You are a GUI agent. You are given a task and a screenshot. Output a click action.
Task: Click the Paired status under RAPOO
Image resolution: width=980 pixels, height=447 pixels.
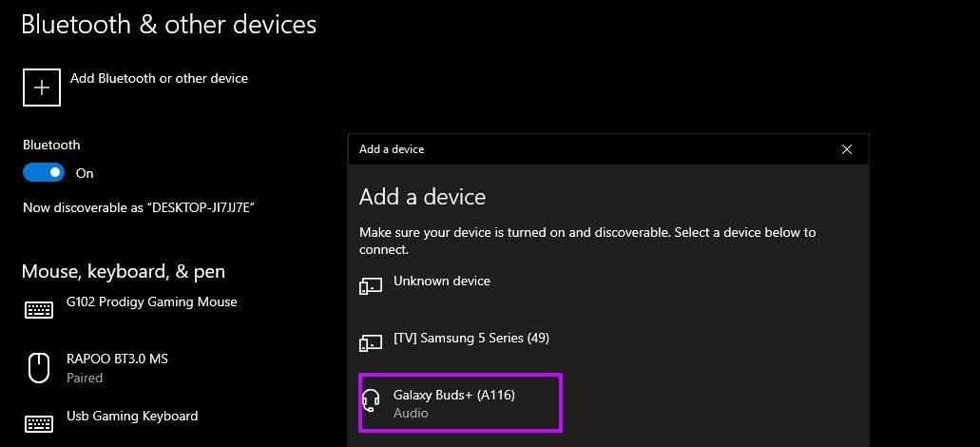(85, 378)
